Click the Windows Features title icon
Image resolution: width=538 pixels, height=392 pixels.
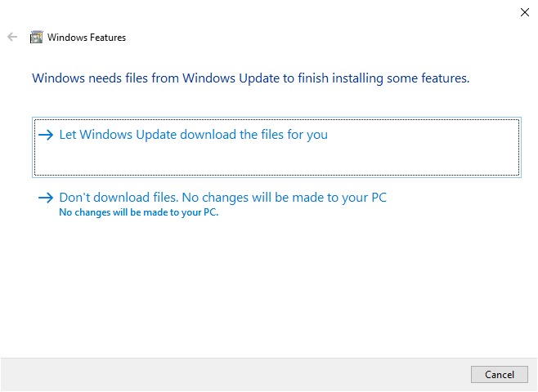(x=36, y=37)
